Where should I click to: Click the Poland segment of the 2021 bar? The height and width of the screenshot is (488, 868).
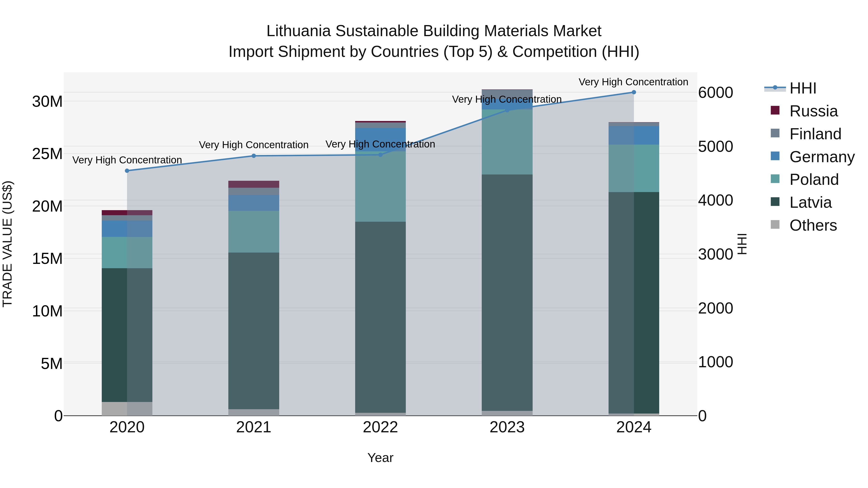pos(254,232)
